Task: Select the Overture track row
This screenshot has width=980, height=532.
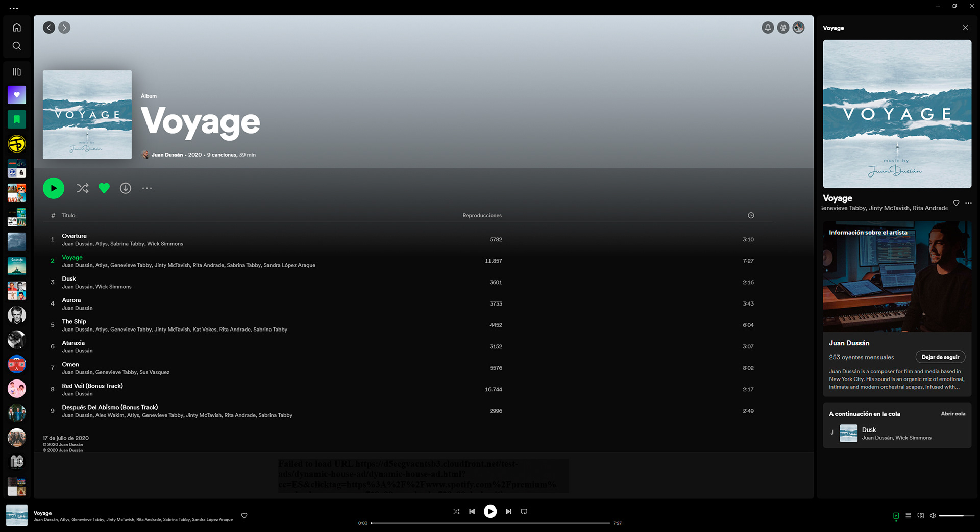Action: pos(407,240)
